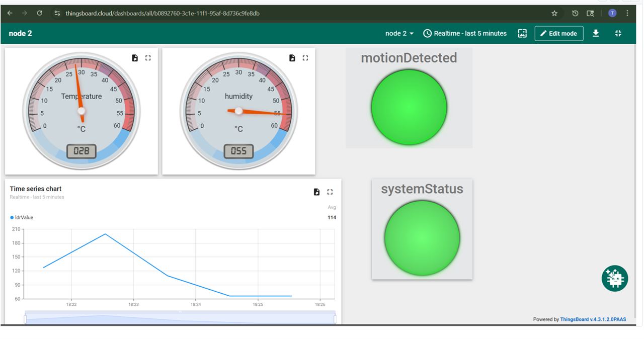The image size is (644, 339).
Task: Go back in the browser
Action: point(10,13)
